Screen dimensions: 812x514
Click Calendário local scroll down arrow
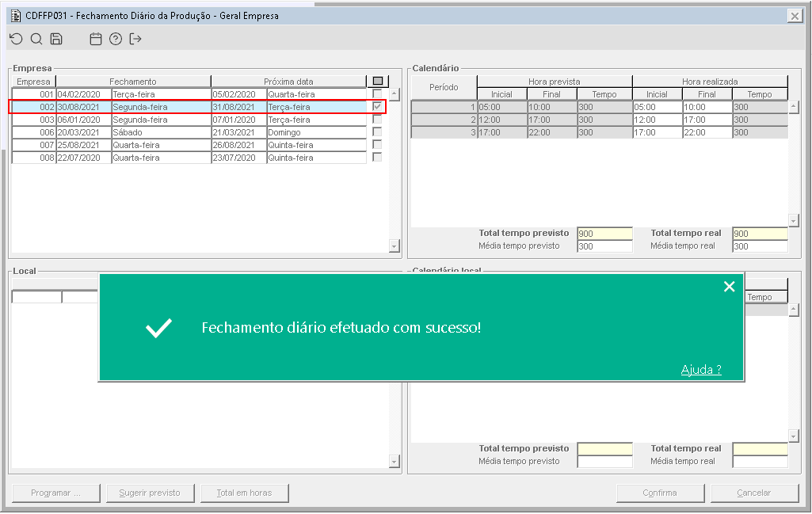793,436
